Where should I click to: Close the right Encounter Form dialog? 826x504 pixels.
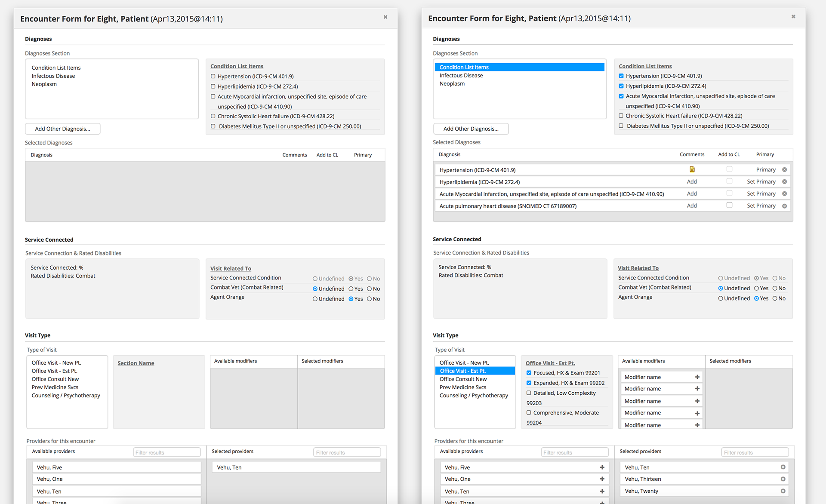pyautogui.click(x=793, y=17)
